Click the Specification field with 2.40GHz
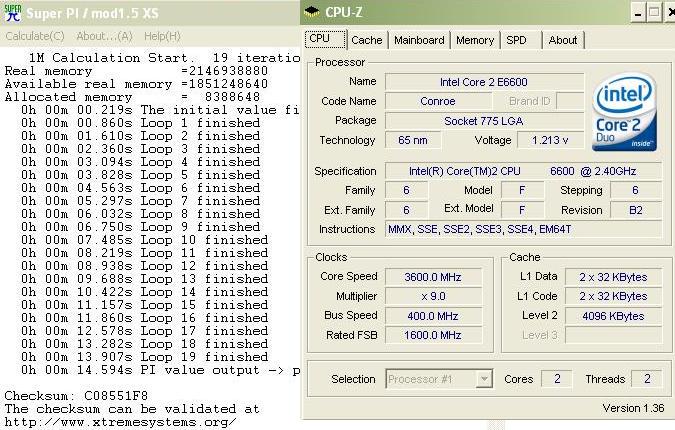The image size is (675, 430). 523,171
